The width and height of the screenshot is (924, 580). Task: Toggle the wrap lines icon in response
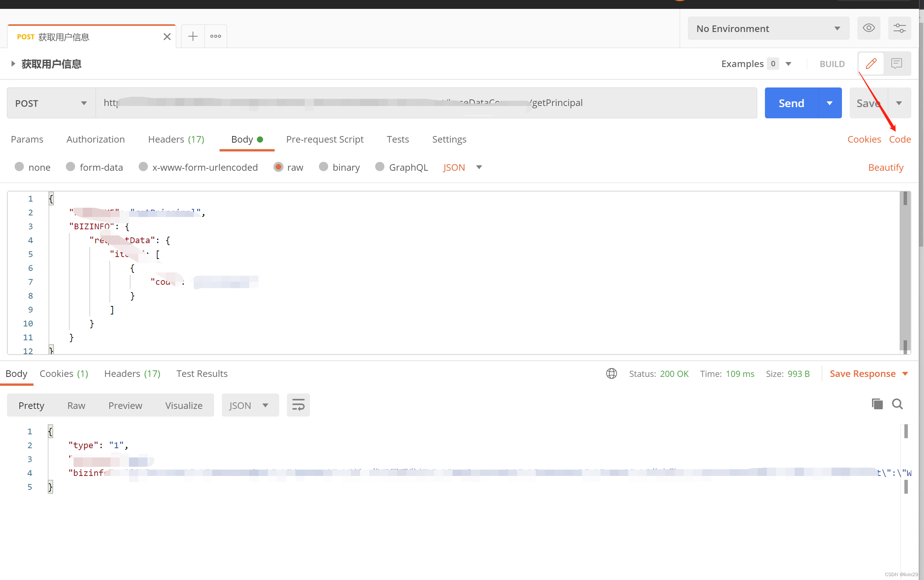[x=298, y=405]
